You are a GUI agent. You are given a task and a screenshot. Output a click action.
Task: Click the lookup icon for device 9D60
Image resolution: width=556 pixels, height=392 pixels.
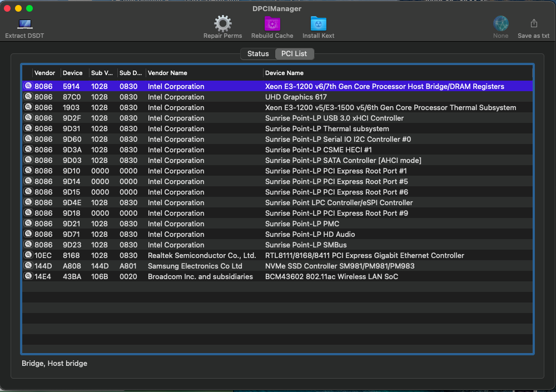[28, 138]
